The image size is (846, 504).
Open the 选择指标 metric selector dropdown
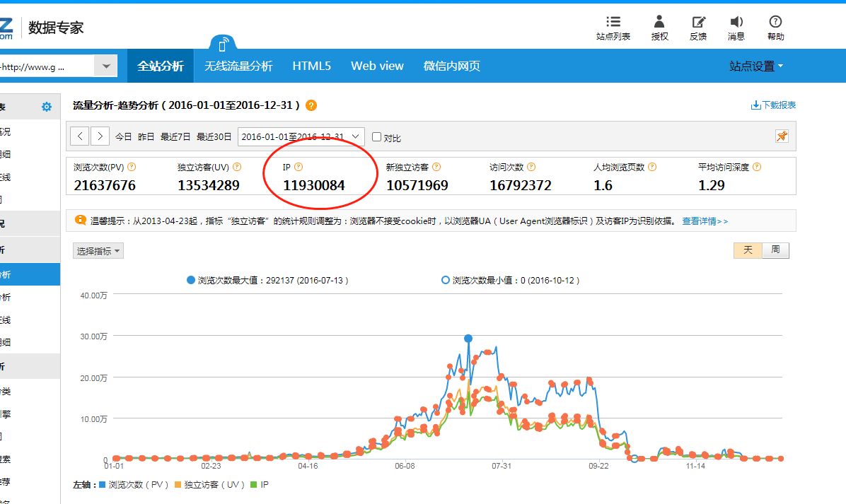pos(98,251)
